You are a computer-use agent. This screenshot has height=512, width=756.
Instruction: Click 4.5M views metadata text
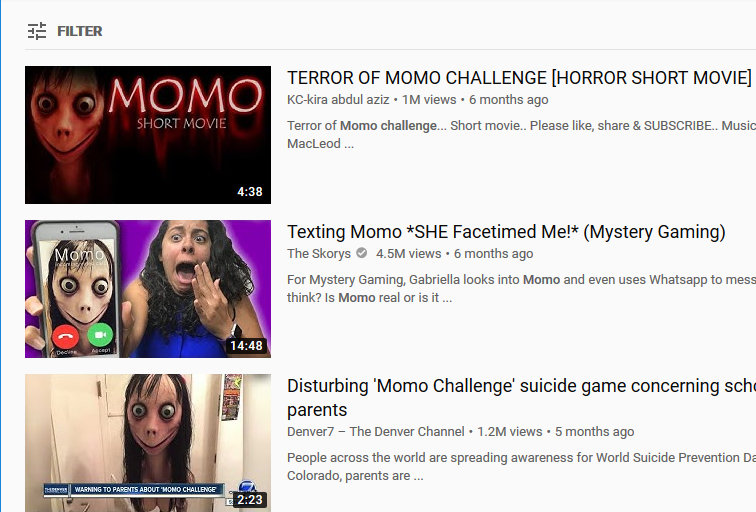click(408, 254)
